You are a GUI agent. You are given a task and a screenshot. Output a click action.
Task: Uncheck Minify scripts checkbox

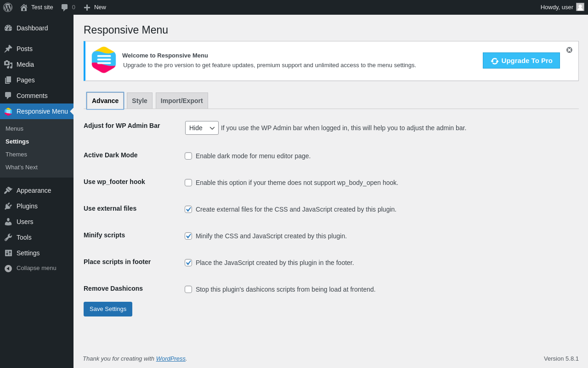pos(188,236)
